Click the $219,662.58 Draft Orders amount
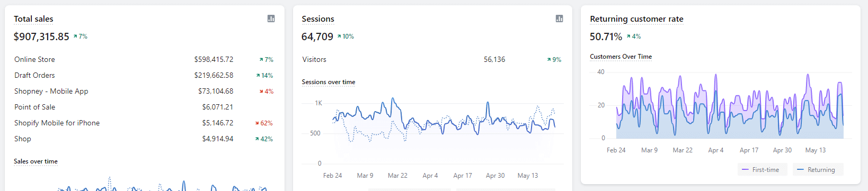868x191 pixels. (214, 76)
